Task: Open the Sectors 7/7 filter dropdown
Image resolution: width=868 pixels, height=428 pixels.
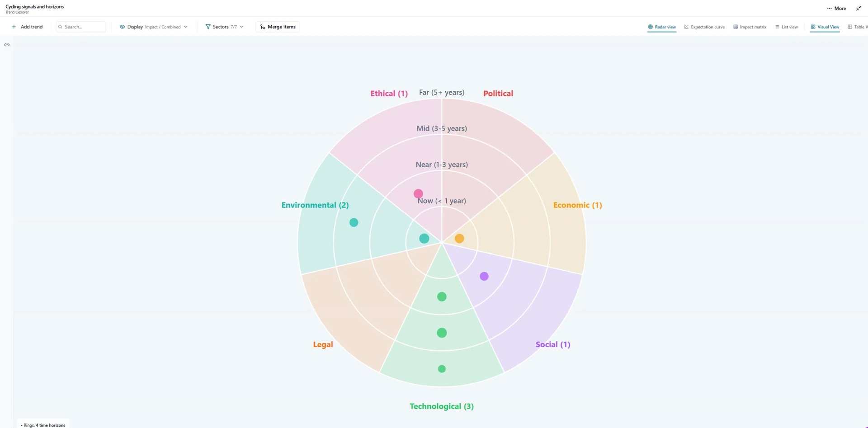Action: coord(225,27)
